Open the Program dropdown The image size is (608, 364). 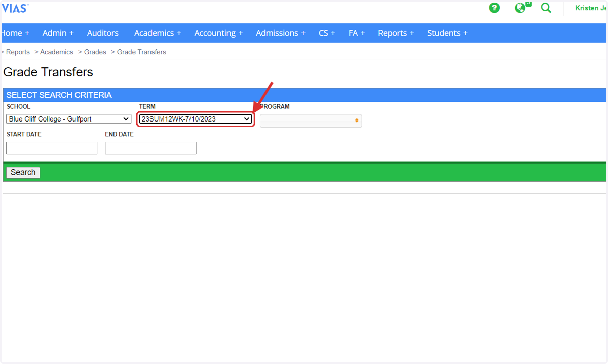coord(311,120)
